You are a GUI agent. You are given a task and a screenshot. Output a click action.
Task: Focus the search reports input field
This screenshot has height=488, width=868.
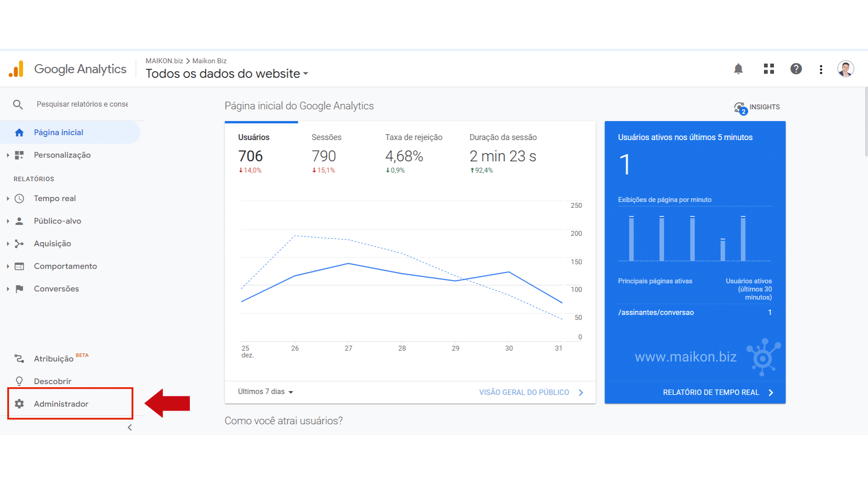82,104
